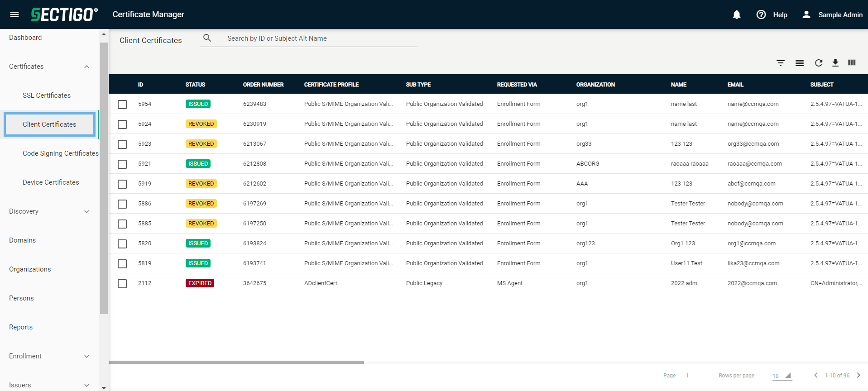Expand the Issuers sidebar section
868x391 pixels.
coord(86,385)
